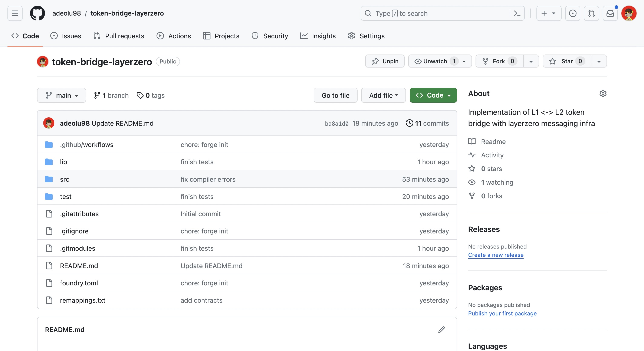Open the Readme link in About

[x=487, y=141]
